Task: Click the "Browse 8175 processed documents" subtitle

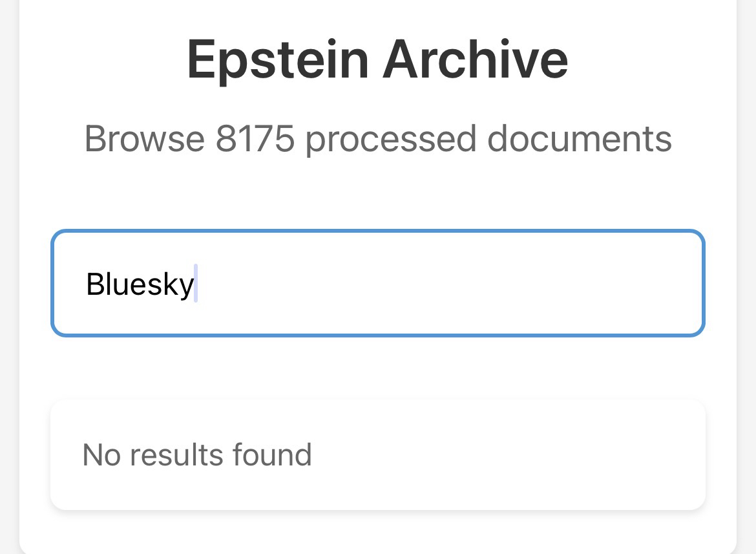Action: tap(377, 138)
